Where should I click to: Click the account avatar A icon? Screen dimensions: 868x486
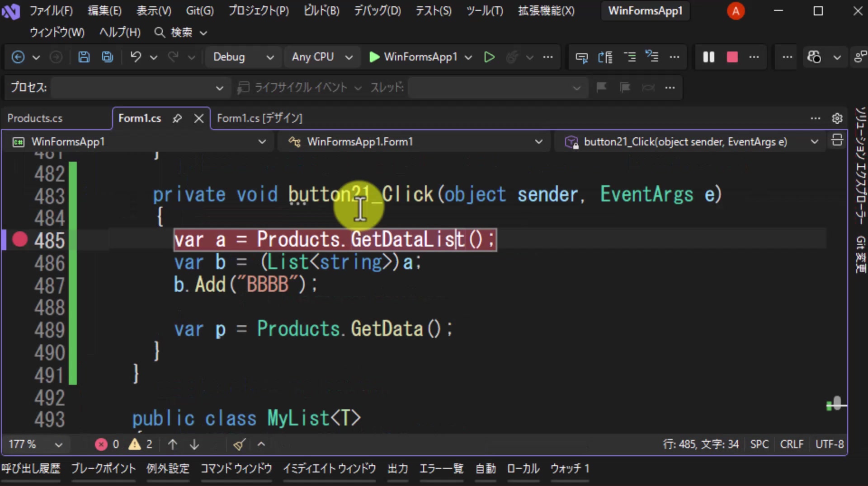736,11
